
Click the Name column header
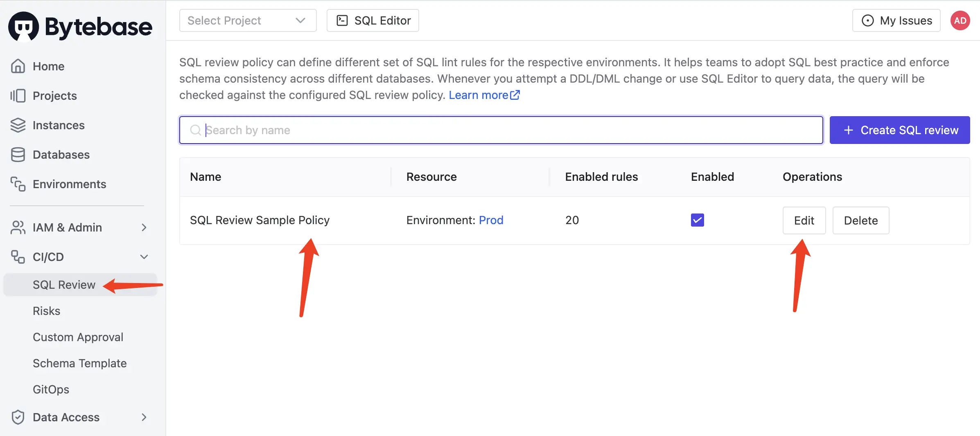tap(205, 177)
